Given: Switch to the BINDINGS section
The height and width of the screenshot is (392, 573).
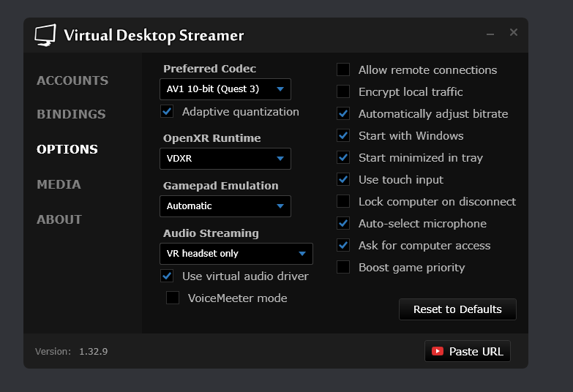Looking at the screenshot, I should click(x=71, y=114).
